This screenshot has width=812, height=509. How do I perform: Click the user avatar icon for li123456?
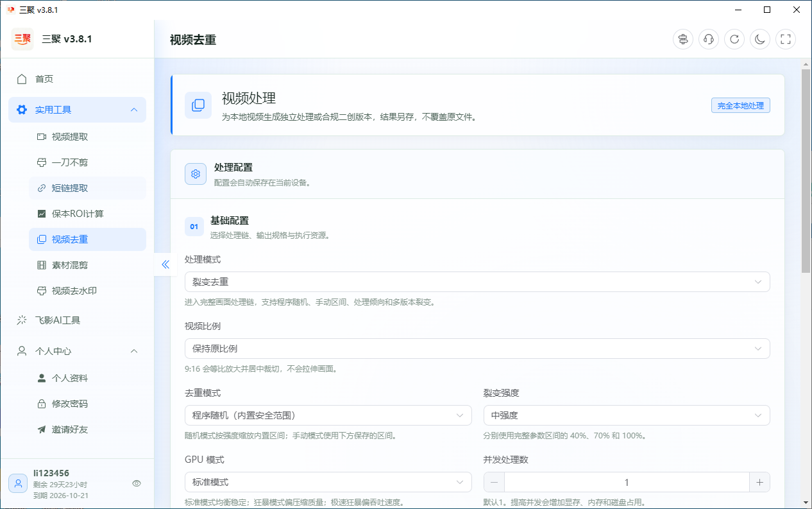point(18,483)
